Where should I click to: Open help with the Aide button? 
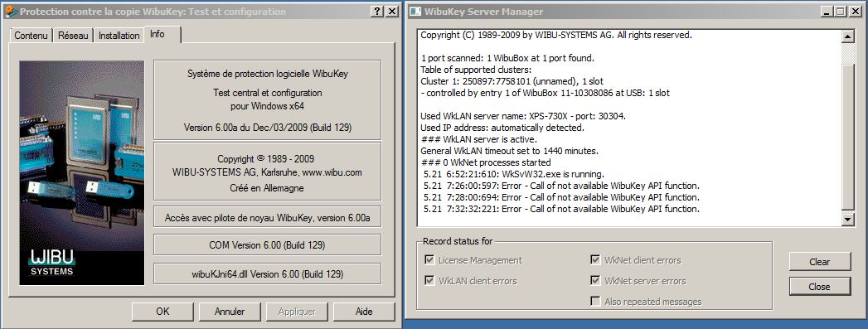pyautogui.click(x=364, y=312)
